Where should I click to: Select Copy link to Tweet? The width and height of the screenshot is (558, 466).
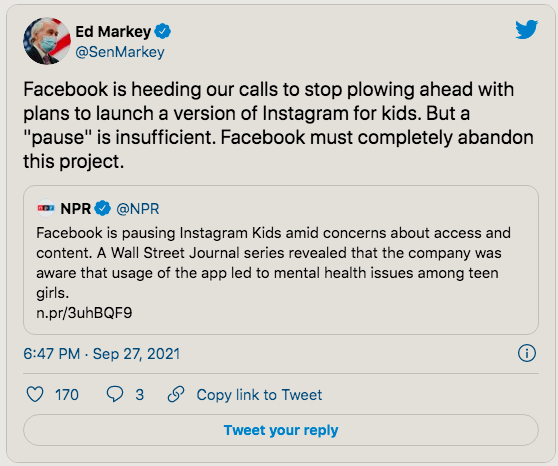click(x=259, y=395)
